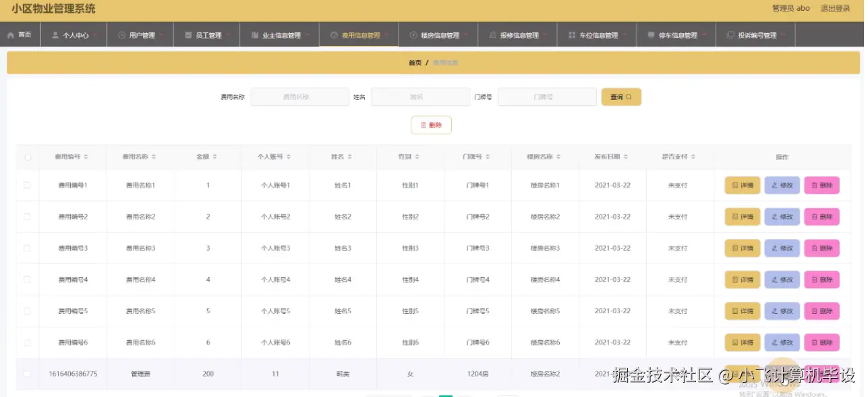Click the sort arrows beside 门牌号
This screenshot has width=868, height=397.
(x=488, y=157)
